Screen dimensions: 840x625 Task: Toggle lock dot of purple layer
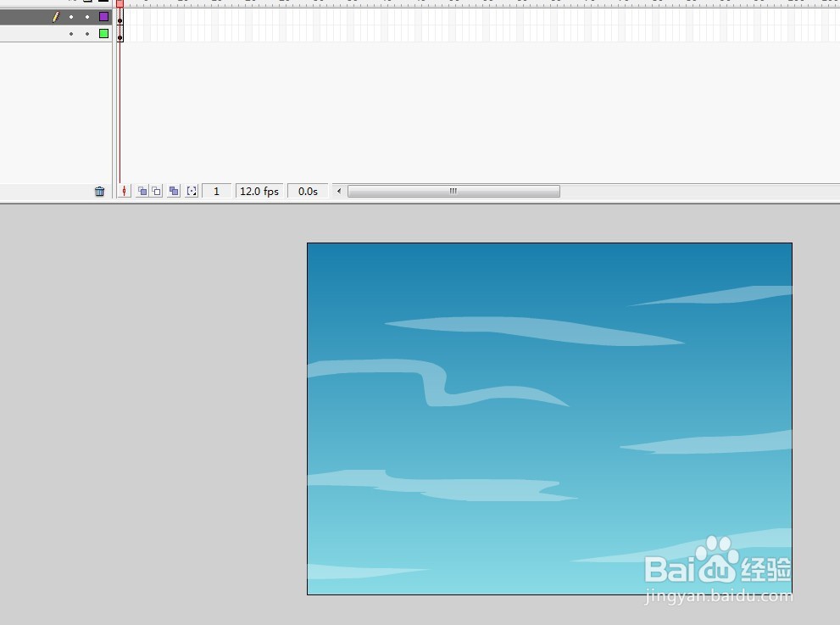(x=87, y=17)
